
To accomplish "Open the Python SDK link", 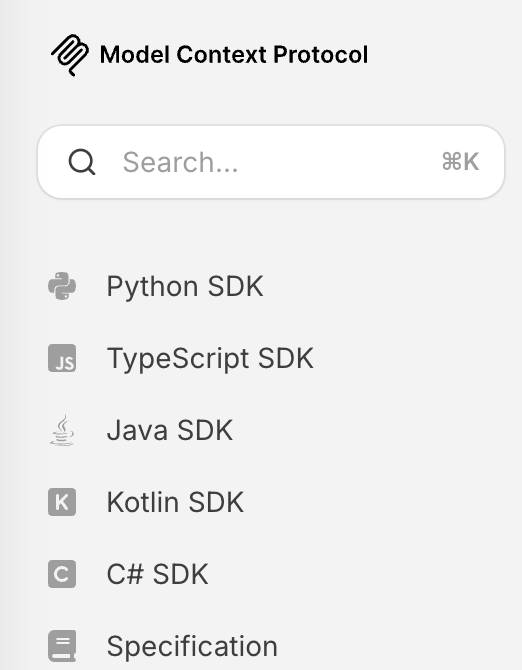I will (x=185, y=286).
